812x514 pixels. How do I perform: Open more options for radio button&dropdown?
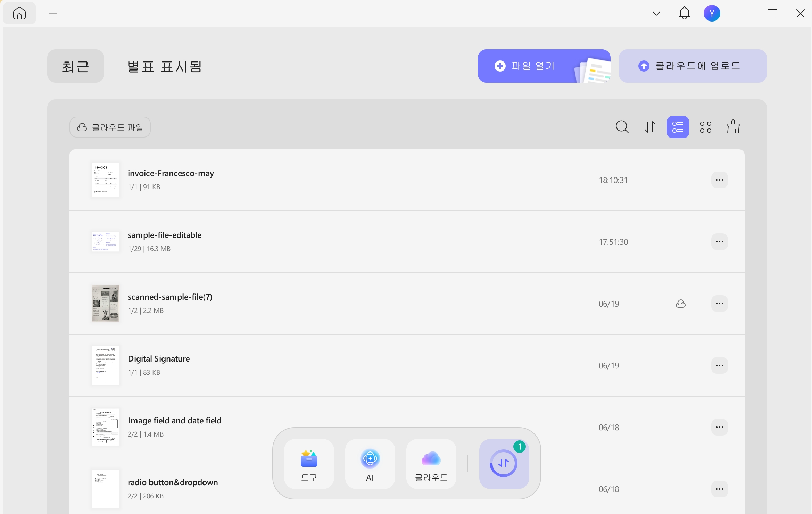tap(719, 489)
